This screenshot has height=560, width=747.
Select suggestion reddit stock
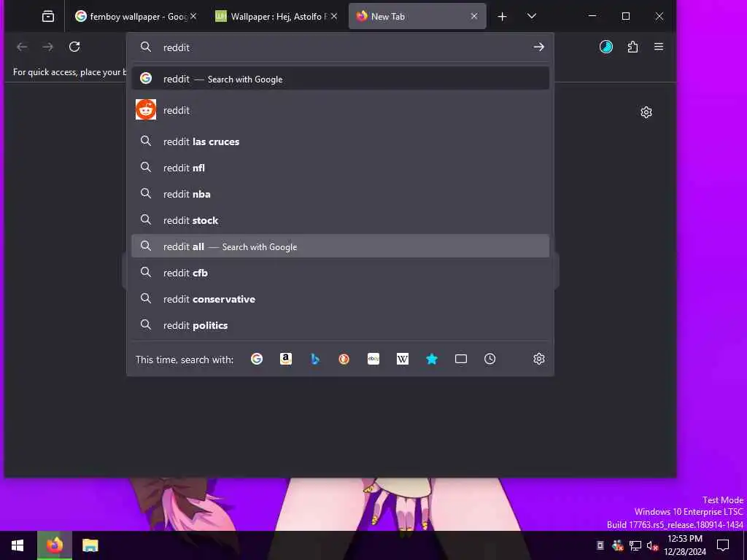point(340,220)
